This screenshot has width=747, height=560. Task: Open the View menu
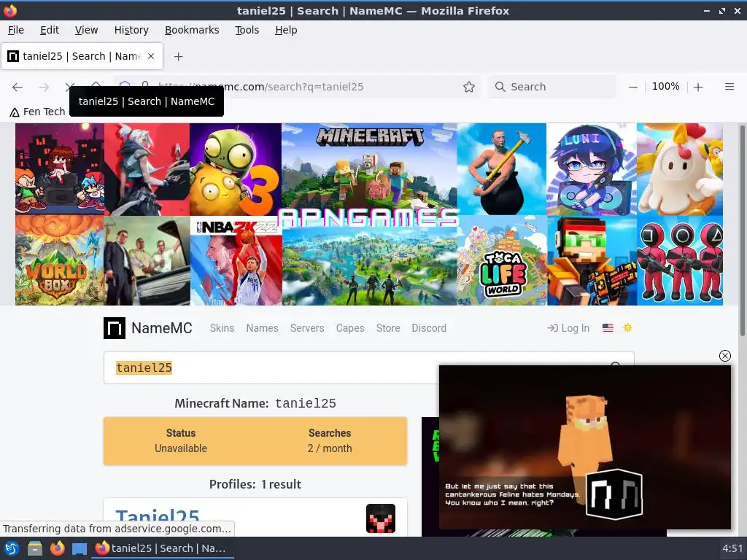coord(86,30)
